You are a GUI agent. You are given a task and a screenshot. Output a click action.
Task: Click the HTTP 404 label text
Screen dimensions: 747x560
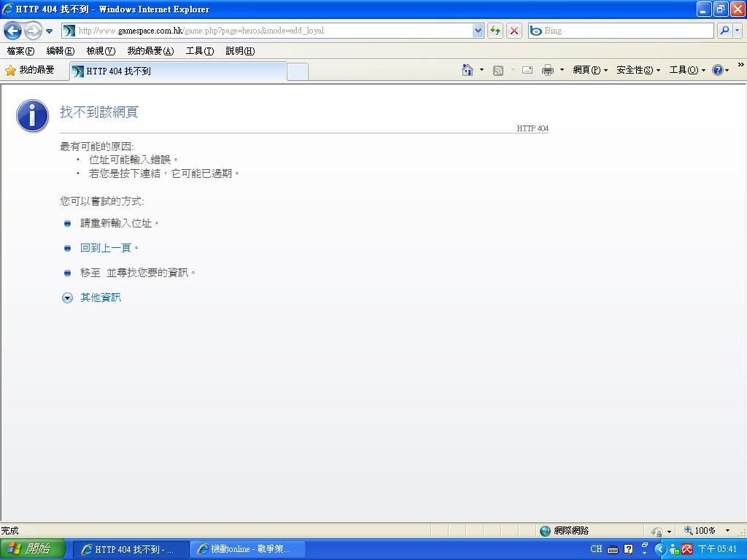[x=533, y=128]
